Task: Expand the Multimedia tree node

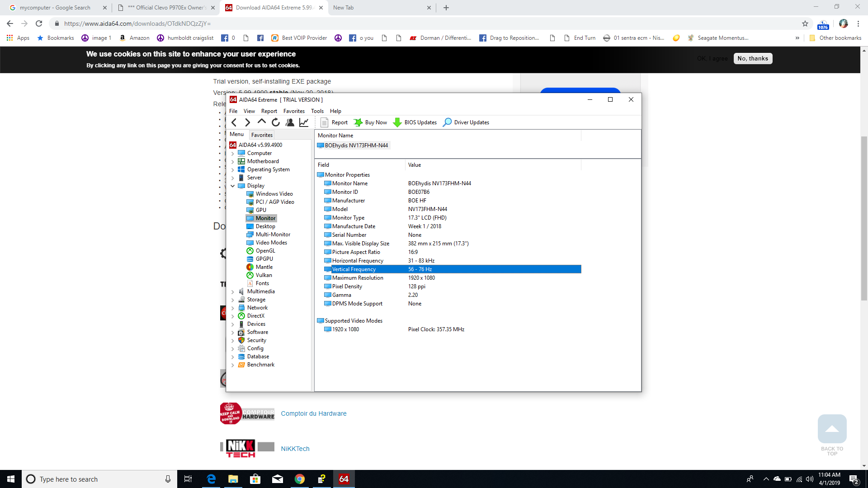Action: [233, 292]
